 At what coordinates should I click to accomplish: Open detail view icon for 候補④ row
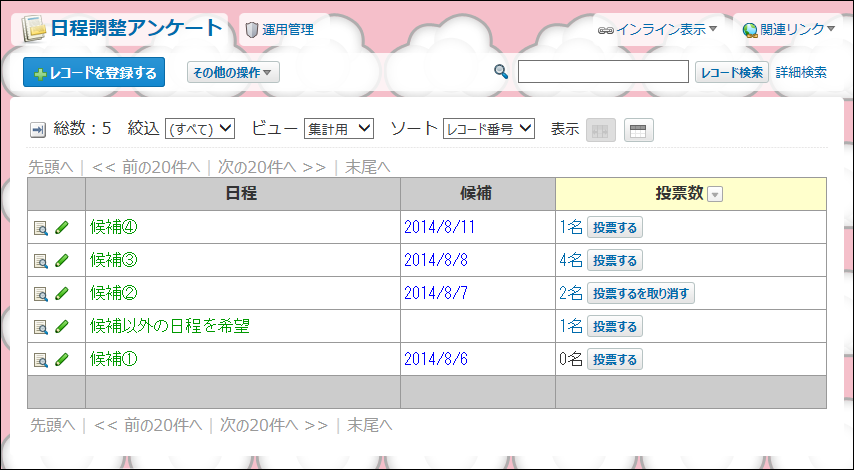41,228
